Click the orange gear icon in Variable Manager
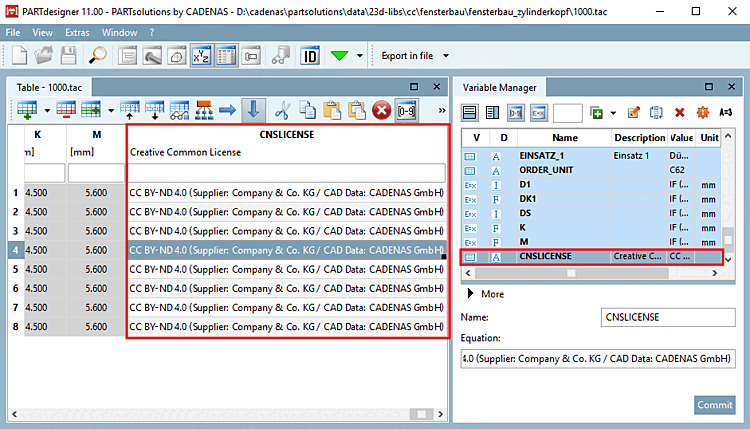 pos(703,112)
